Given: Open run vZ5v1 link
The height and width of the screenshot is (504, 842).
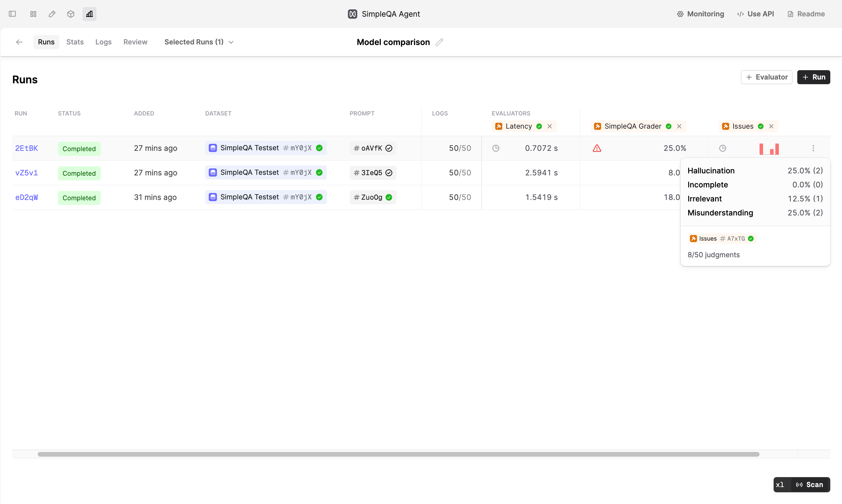Looking at the screenshot, I should pyautogui.click(x=27, y=173).
